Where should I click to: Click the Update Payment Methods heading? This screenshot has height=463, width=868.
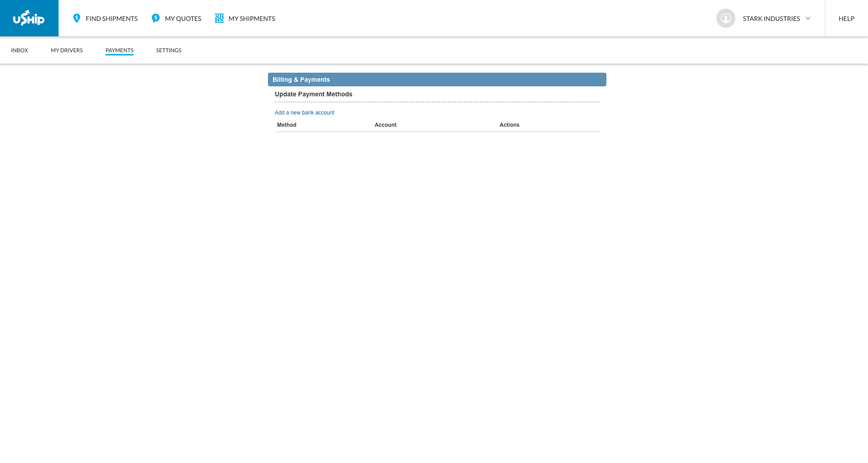tap(313, 94)
